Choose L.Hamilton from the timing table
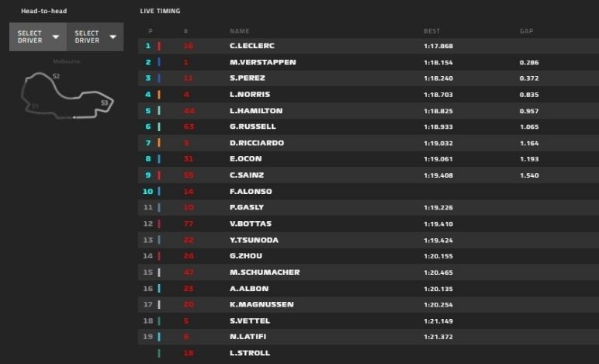 (256, 110)
